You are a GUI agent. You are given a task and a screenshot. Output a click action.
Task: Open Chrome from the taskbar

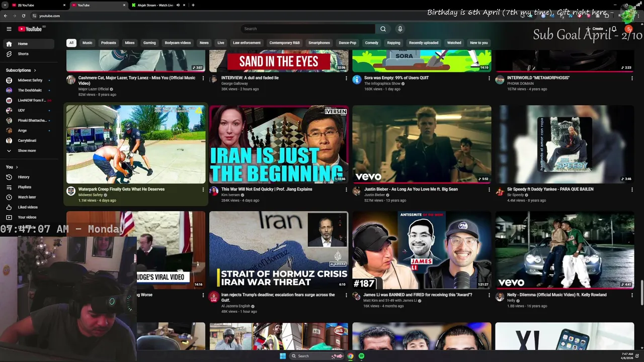pyautogui.click(x=350, y=356)
